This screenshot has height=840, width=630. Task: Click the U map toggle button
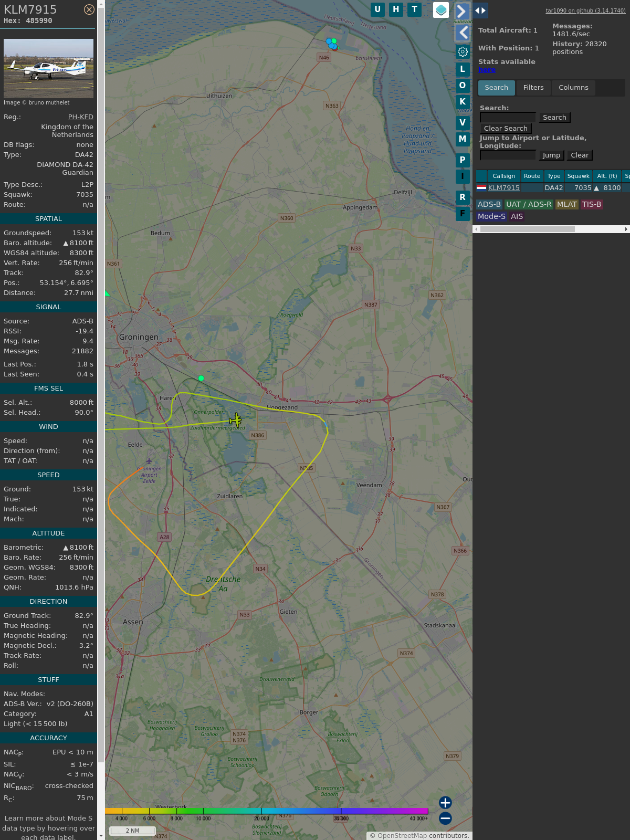pos(377,9)
